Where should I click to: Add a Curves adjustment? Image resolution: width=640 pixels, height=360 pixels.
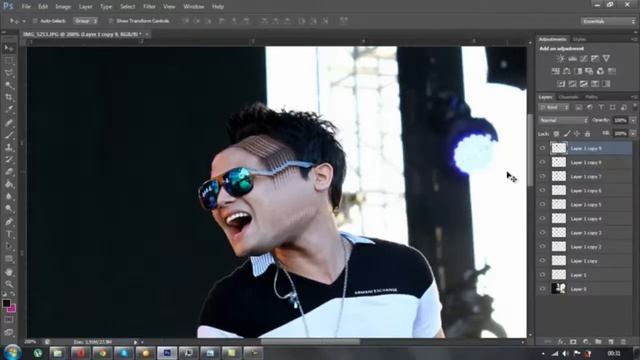(x=584, y=59)
